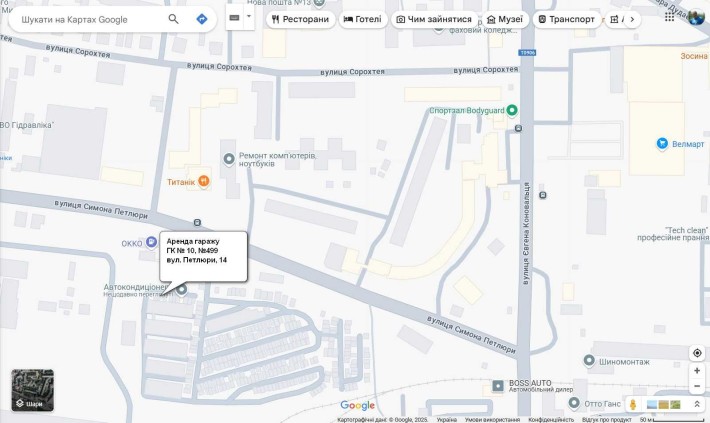
Task: Select the Отто Ганс place marker
Action: tap(574, 403)
